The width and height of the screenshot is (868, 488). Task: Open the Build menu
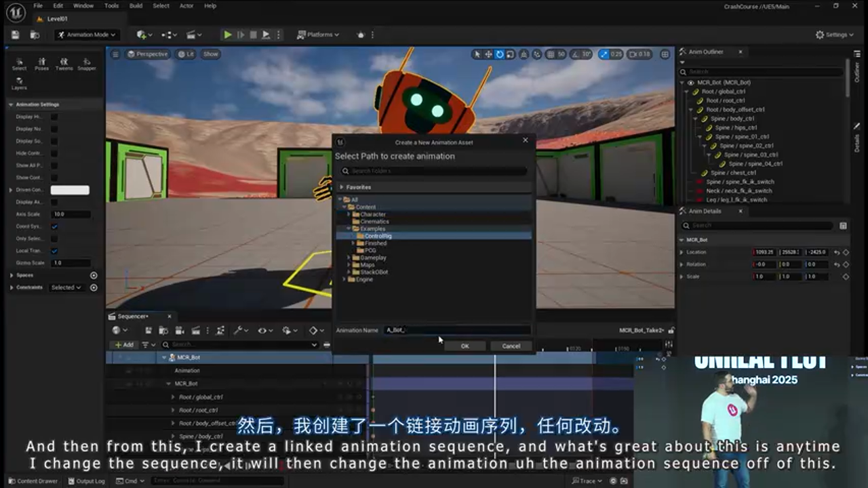point(135,5)
